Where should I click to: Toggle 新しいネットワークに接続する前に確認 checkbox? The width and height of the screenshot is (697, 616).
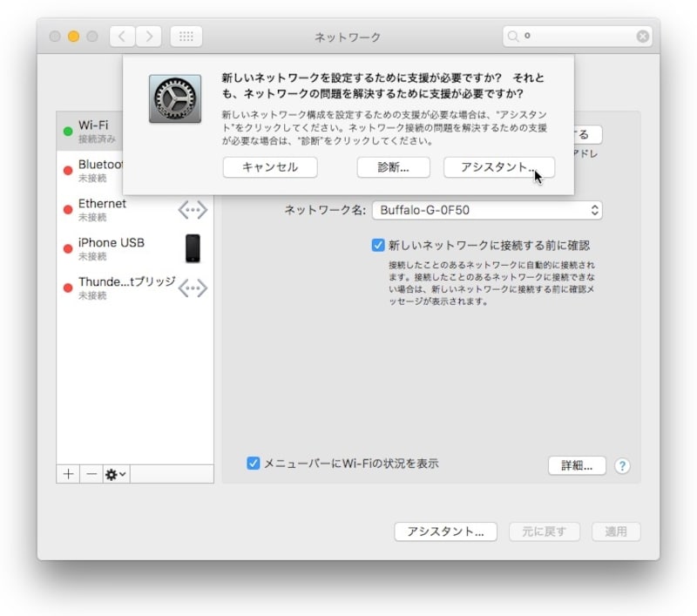tap(378, 246)
